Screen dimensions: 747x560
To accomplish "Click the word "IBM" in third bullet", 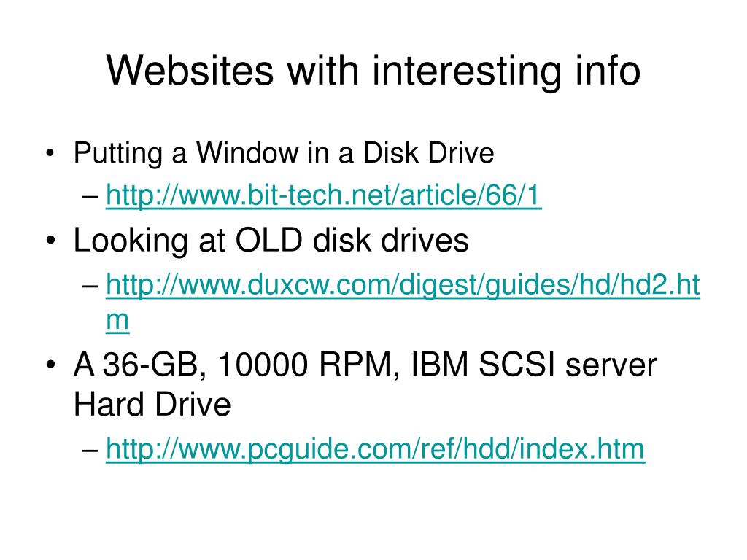I will tap(439, 365).
